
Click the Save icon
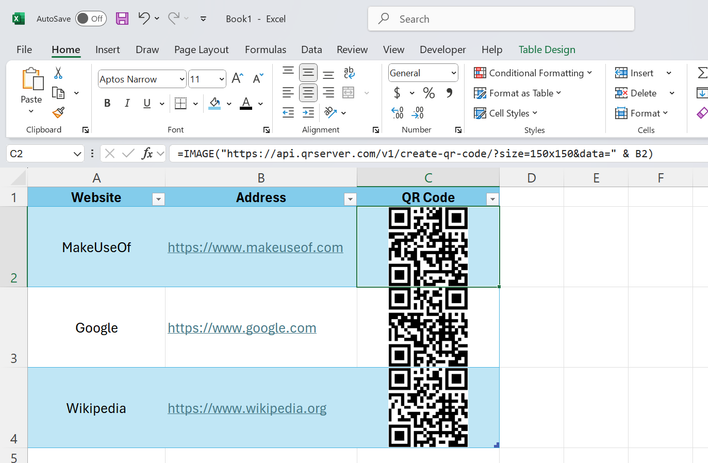click(x=122, y=19)
